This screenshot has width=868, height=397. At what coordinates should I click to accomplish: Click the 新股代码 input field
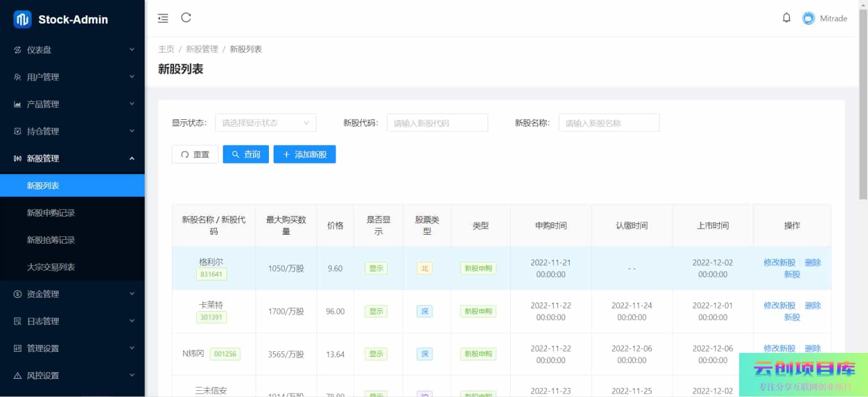(437, 123)
